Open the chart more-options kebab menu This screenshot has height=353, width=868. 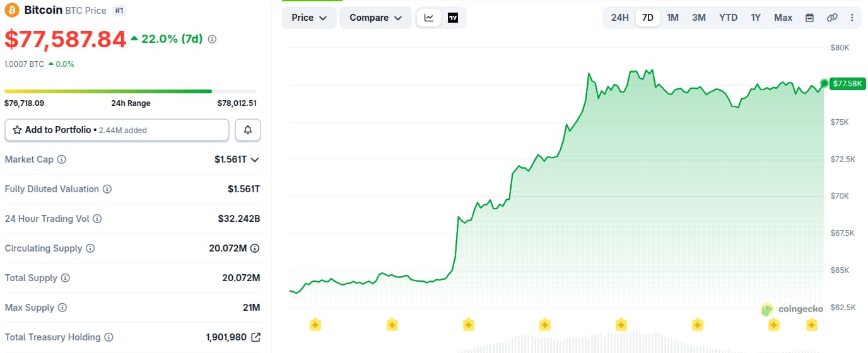click(x=852, y=18)
